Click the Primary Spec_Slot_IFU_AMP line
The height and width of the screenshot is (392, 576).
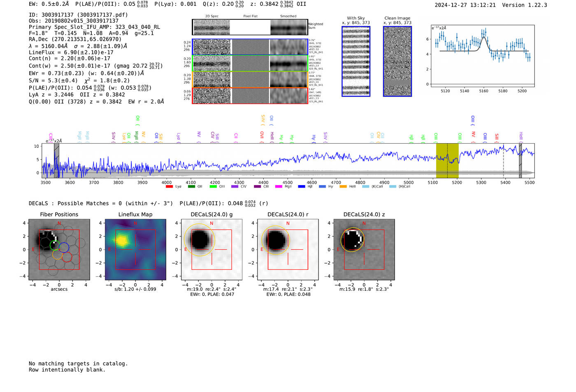94,27
